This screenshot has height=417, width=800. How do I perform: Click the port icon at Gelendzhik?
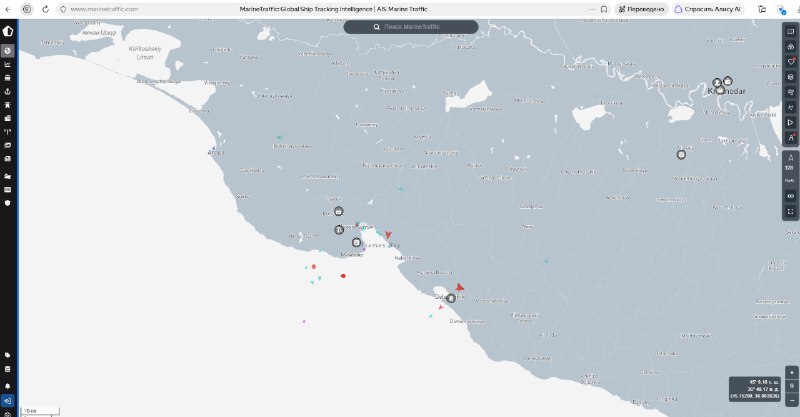point(451,298)
